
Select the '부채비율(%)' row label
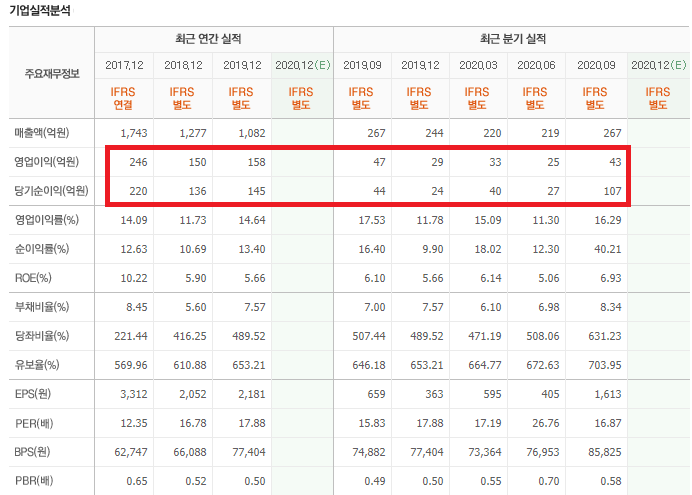[42, 307]
